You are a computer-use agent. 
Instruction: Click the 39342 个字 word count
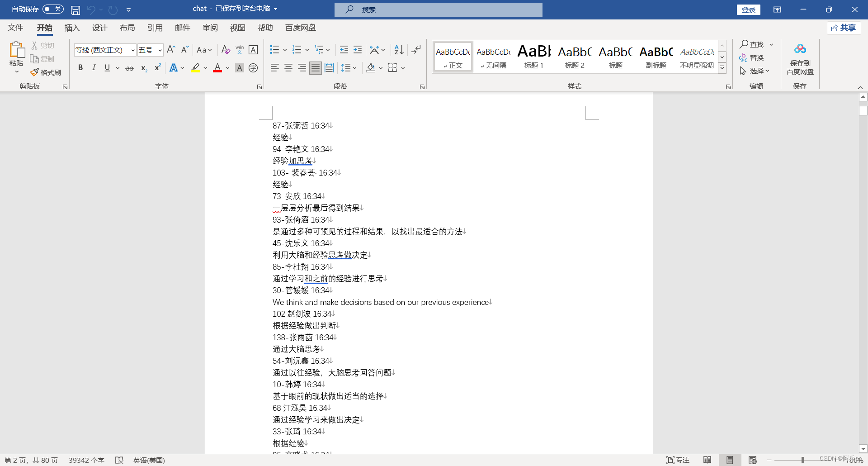86,460
